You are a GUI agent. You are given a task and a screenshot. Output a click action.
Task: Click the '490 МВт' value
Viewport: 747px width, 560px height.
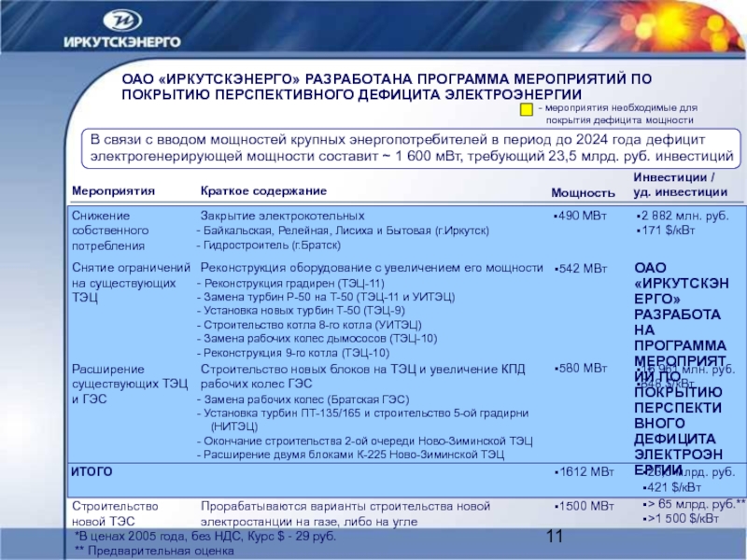(x=581, y=216)
